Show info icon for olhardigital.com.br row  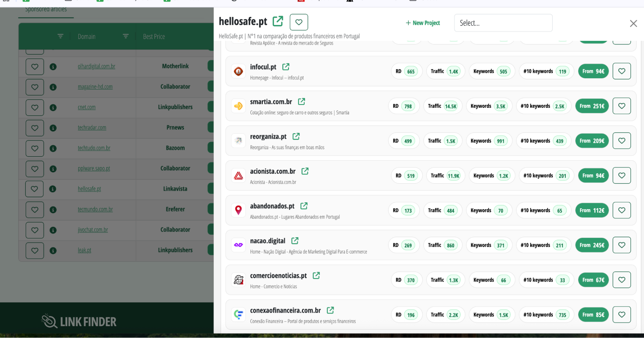[53, 67]
